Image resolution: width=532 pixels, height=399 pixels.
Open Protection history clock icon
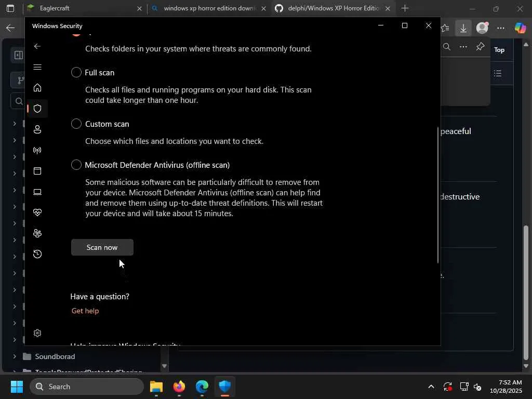coord(37,254)
